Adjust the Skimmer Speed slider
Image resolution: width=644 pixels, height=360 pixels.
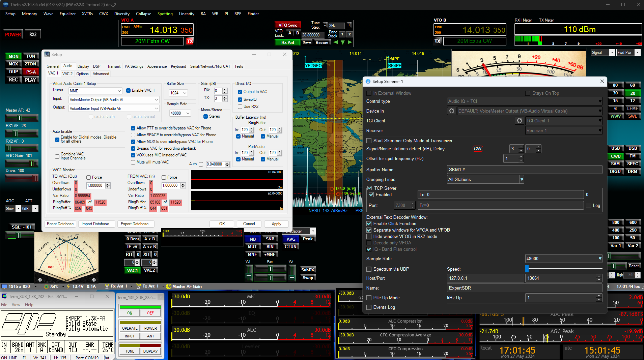pos(564,269)
